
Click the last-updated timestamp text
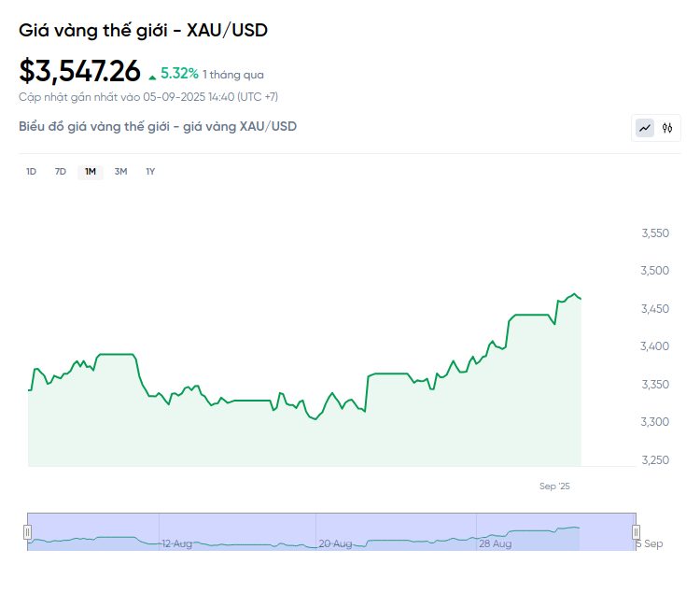(148, 96)
